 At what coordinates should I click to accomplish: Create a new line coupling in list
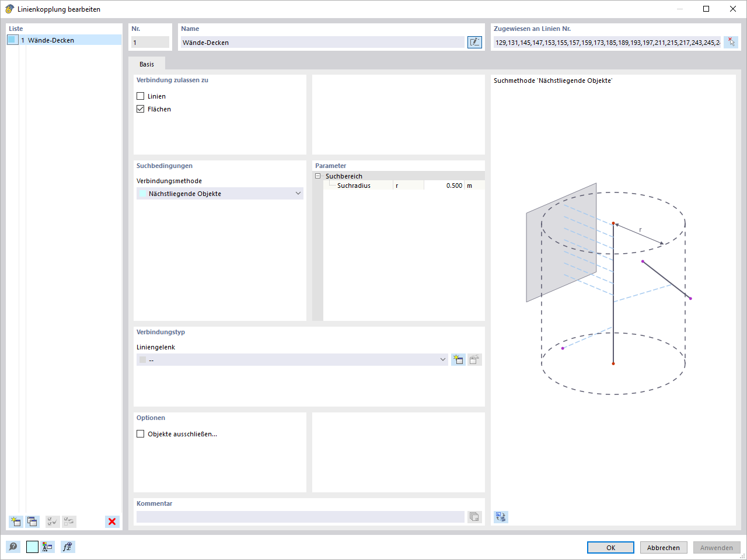[x=16, y=521]
